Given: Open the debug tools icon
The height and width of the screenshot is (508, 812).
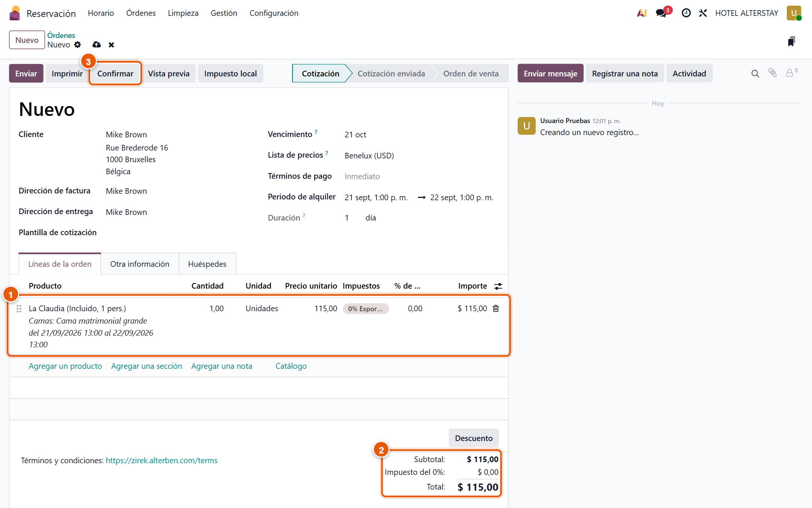Looking at the screenshot, I should coord(703,13).
